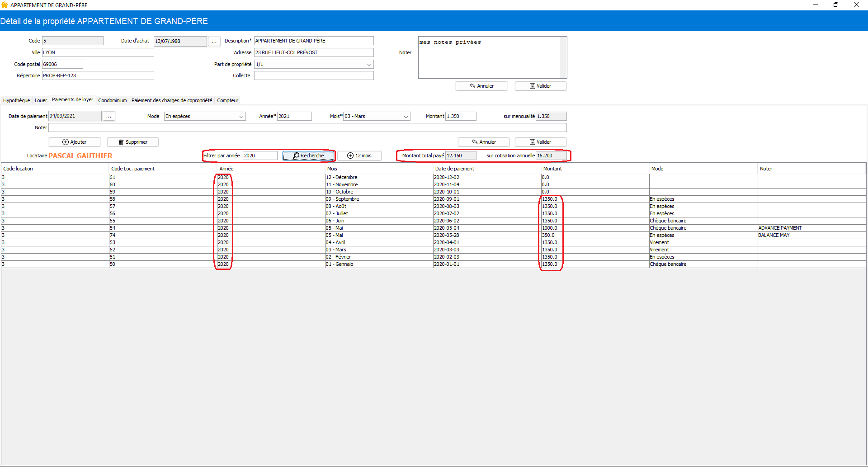Select payment date 2020-03-03 cell

487,250
